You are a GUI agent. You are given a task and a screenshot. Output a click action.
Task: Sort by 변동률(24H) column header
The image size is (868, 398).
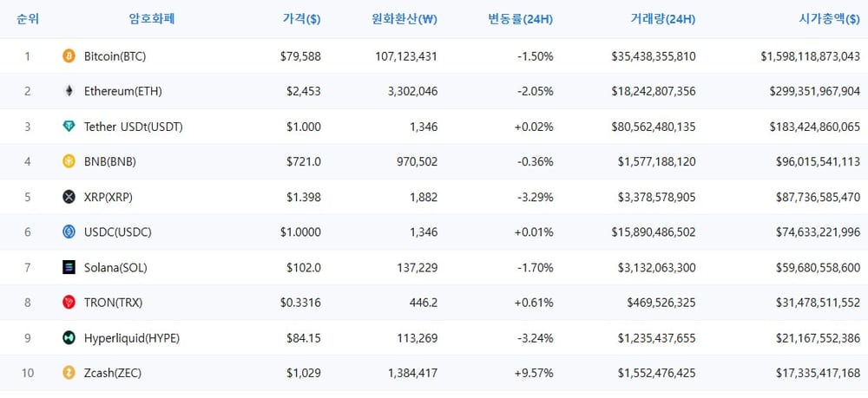pyautogui.click(x=520, y=19)
